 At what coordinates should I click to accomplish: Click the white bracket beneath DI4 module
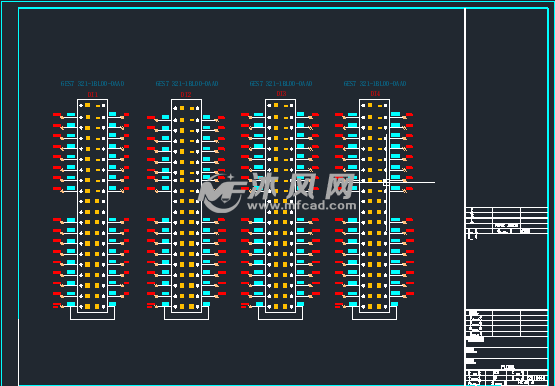374,313
